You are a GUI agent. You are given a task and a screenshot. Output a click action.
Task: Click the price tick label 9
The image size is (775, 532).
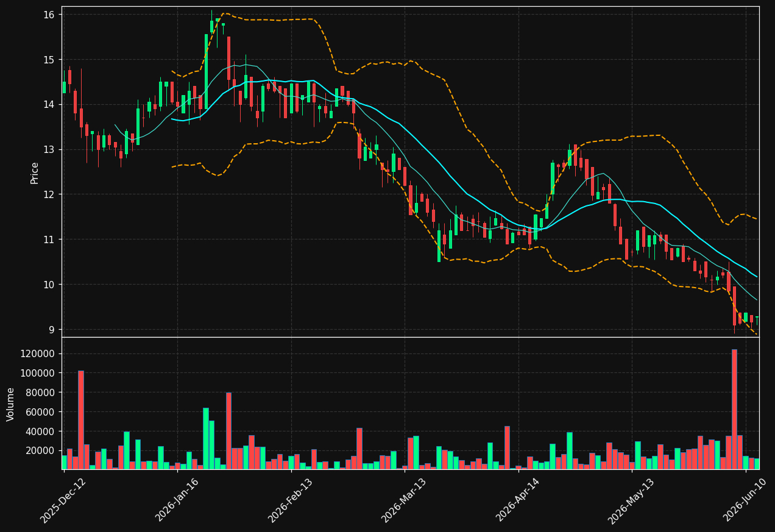pos(52,330)
